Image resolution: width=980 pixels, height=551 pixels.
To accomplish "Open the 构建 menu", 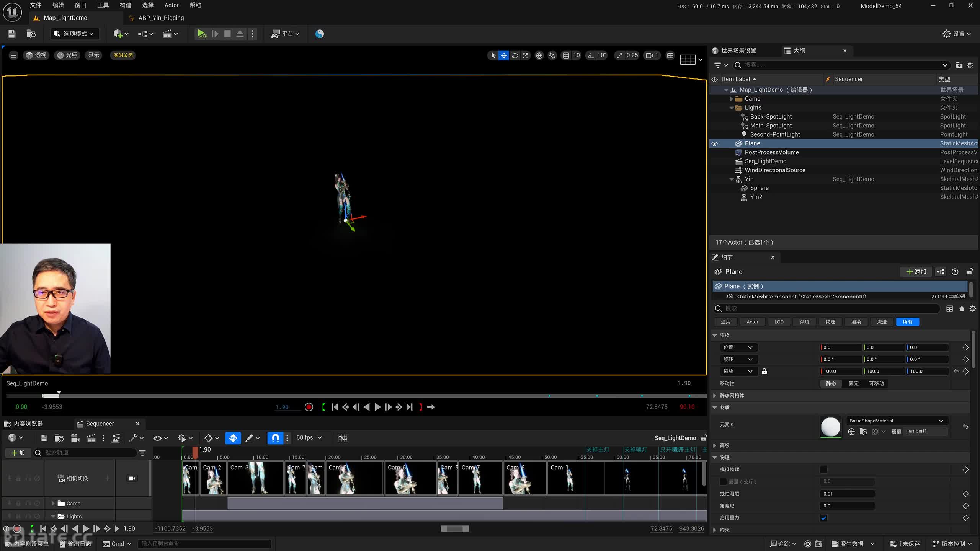I will tap(125, 5).
